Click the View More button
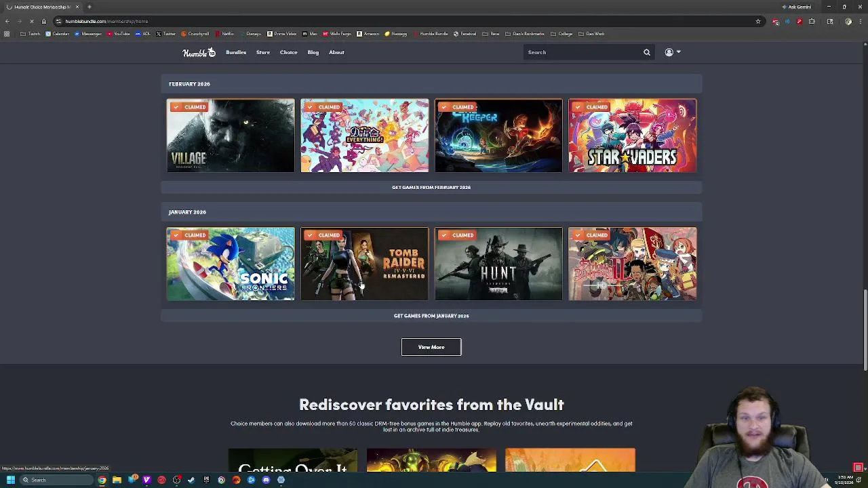Image resolution: width=868 pixels, height=488 pixels. [431, 347]
